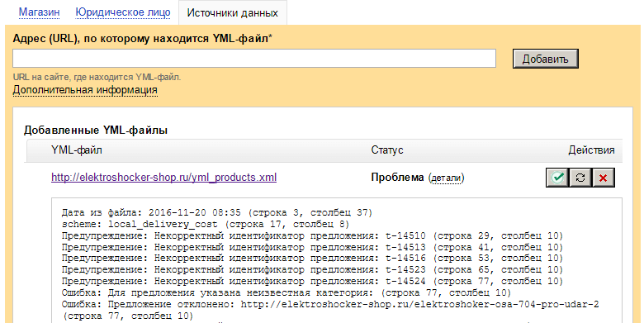
Task: Expand Дополнительная информация link
Action: (x=85, y=89)
